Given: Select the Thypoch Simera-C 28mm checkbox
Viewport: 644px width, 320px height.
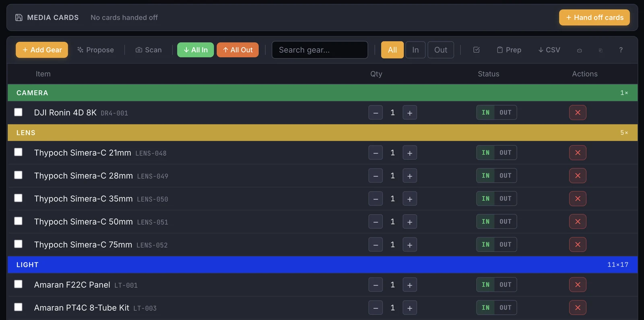Looking at the screenshot, I should pos(18,175).
